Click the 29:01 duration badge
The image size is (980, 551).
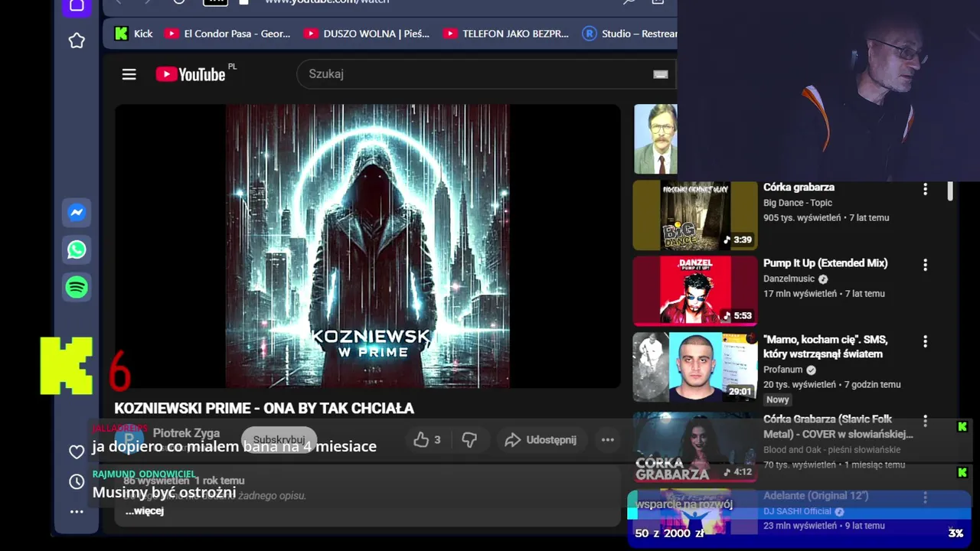740,392
